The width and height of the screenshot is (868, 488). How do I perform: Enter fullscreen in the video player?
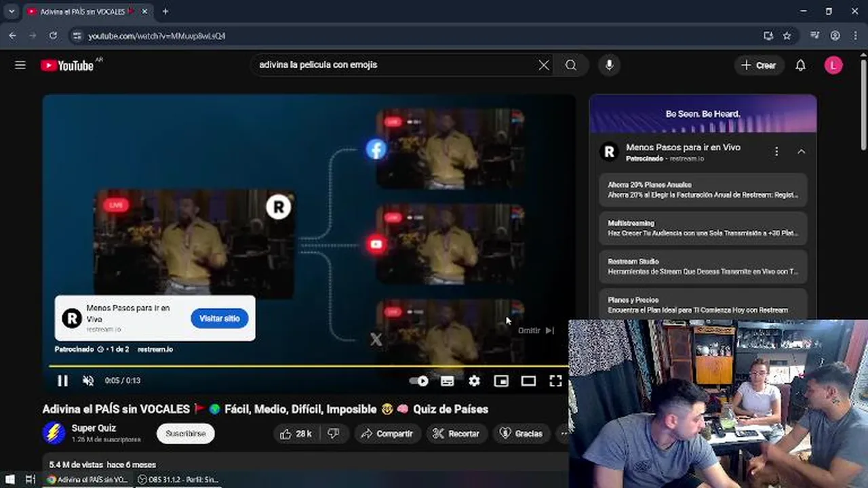coord(555,381)
